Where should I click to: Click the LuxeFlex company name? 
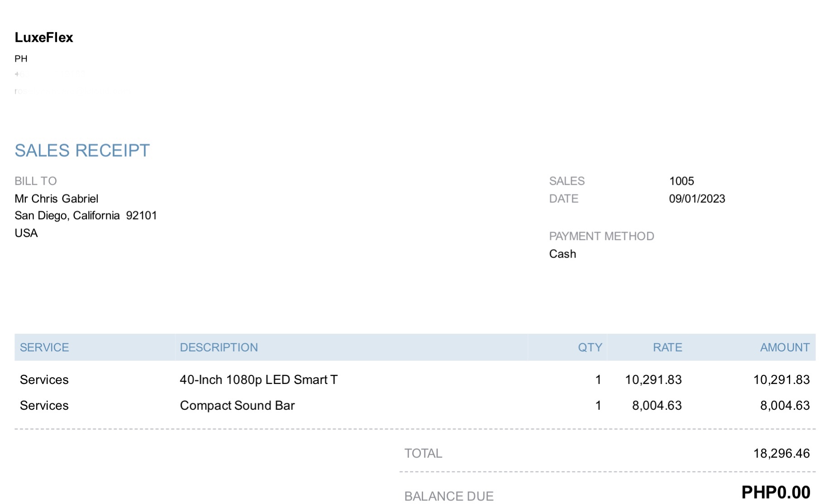[x=43, y=38]
